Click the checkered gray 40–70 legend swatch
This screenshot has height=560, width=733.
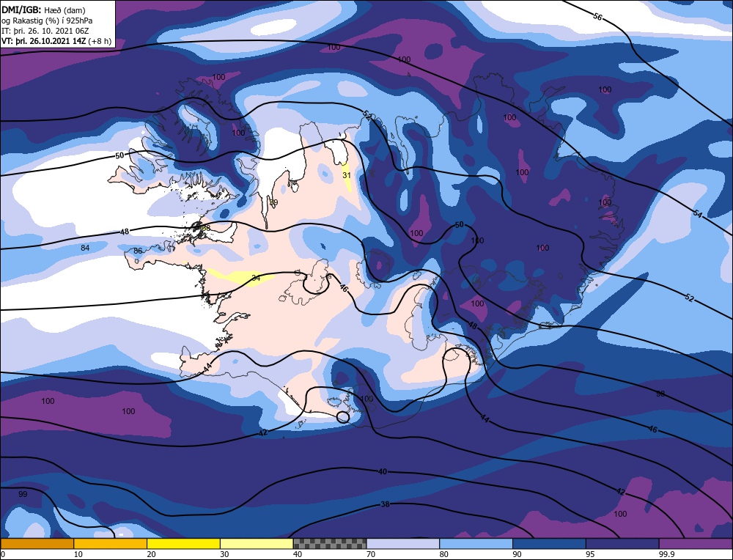tap(330, 543)
